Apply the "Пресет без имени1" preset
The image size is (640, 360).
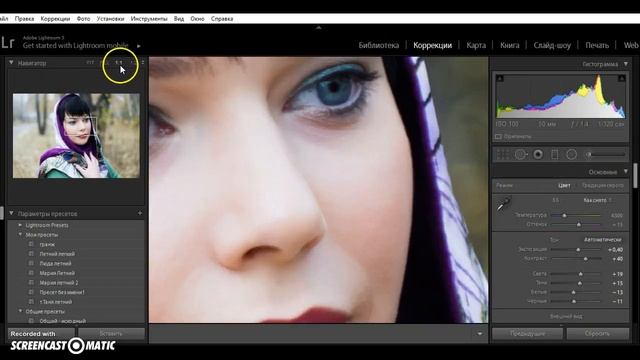pos(62,292)
